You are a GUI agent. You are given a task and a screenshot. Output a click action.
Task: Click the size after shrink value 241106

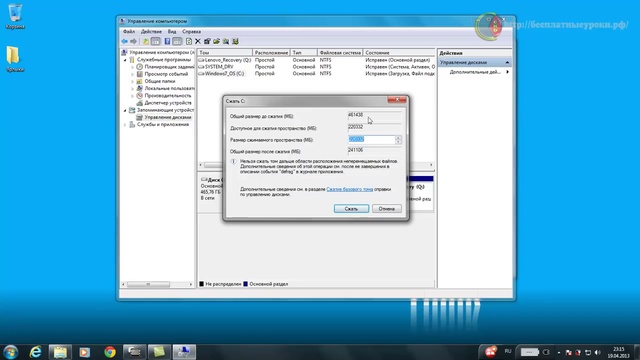pos(356,151)
